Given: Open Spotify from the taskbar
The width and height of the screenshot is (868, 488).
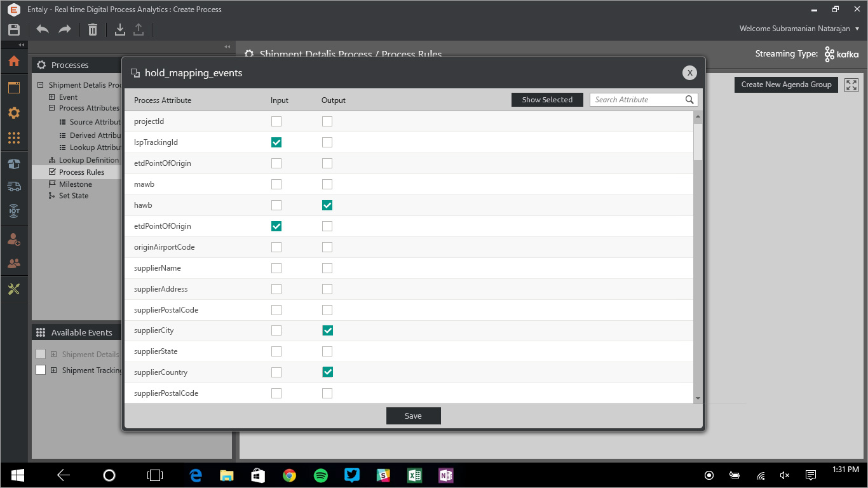Looking at the screenshot, I should pos(321,475).
